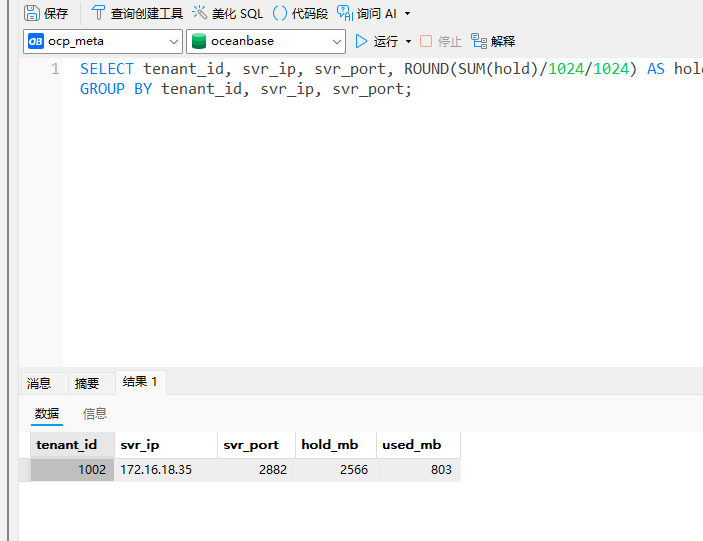Screen dimensions: 703x541
Task: Expand the 询问 AI dropdown arrow
Action: [407, 14]
